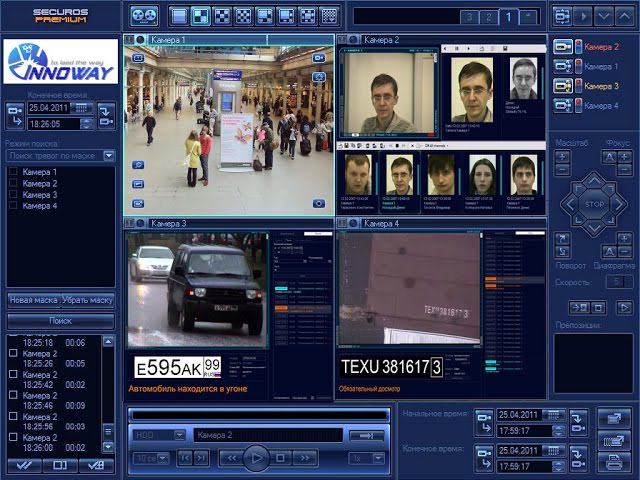Click the checkmark-with-save button under results
This screenshot has width=640, height=480.
coord(96,465)
